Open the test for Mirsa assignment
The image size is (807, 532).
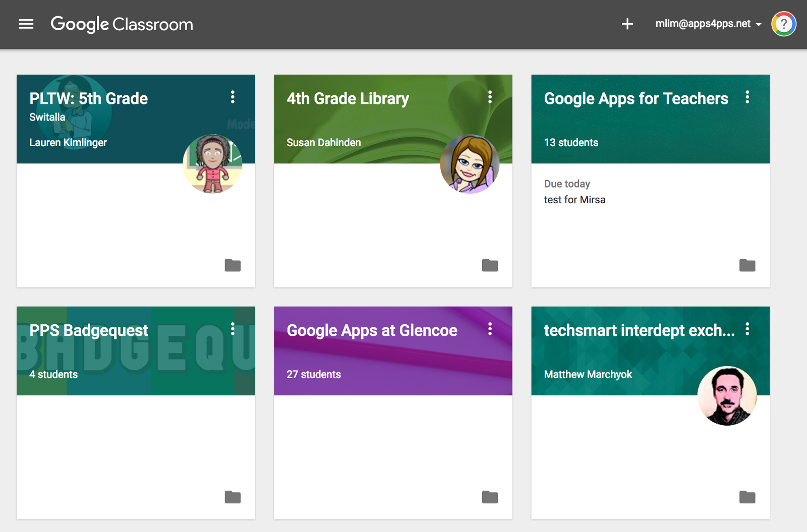tap(574, 200)
